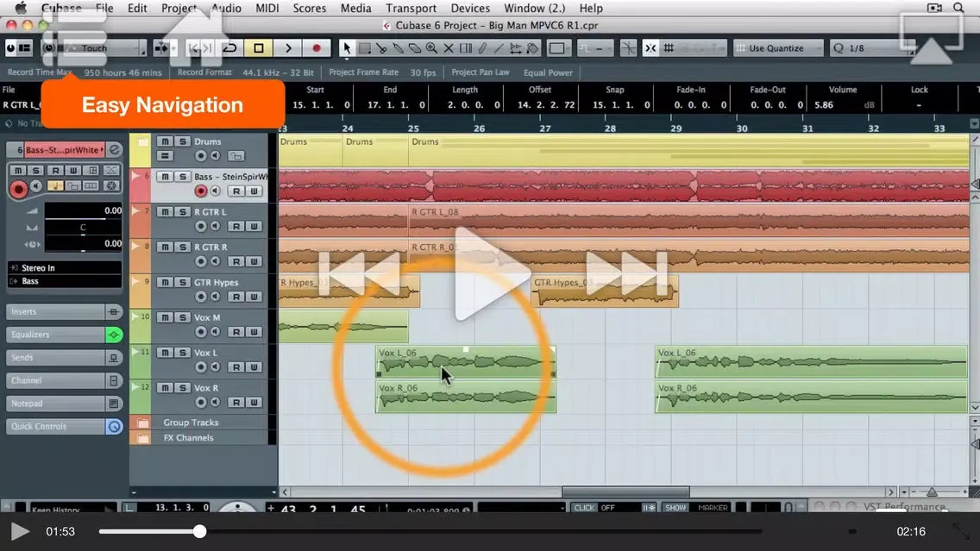Click the macOS Spotlight search icon
Screen dimensions: 980x551
point(958,8)
